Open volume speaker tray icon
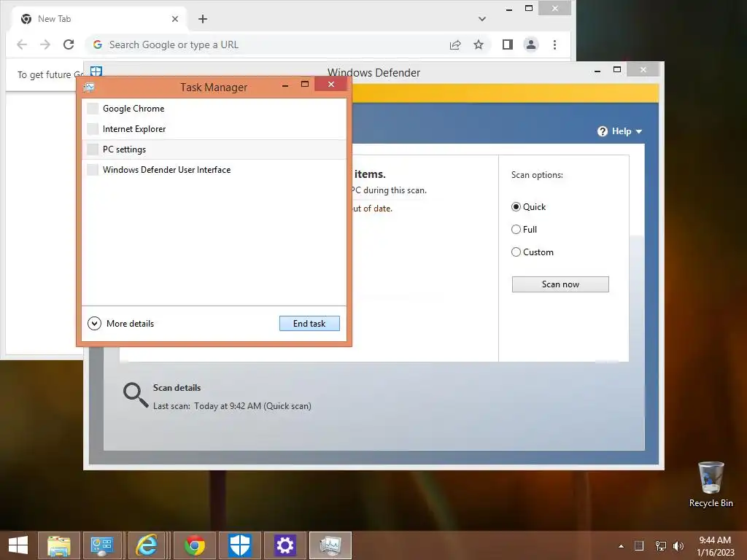 click(x=678, y=545)
